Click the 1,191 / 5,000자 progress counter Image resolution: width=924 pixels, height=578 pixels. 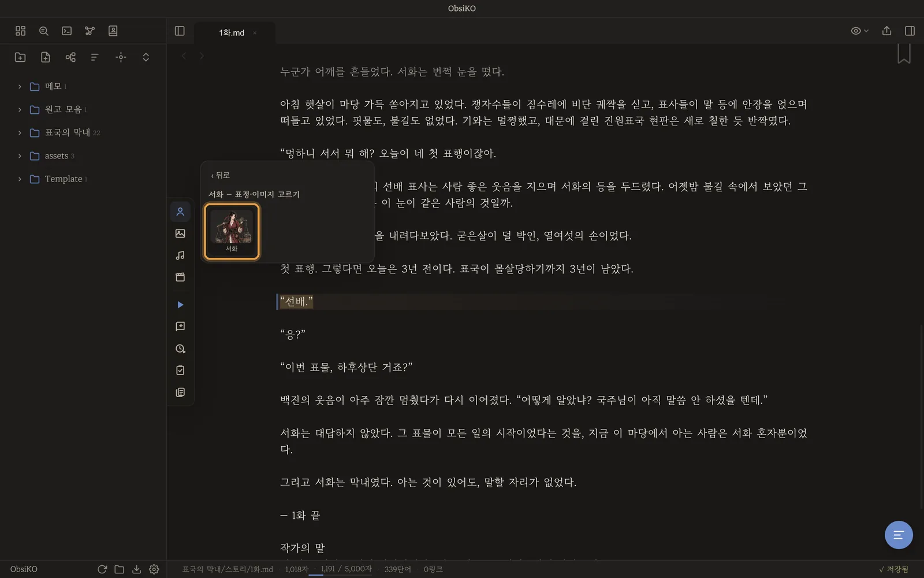point(346,569)
